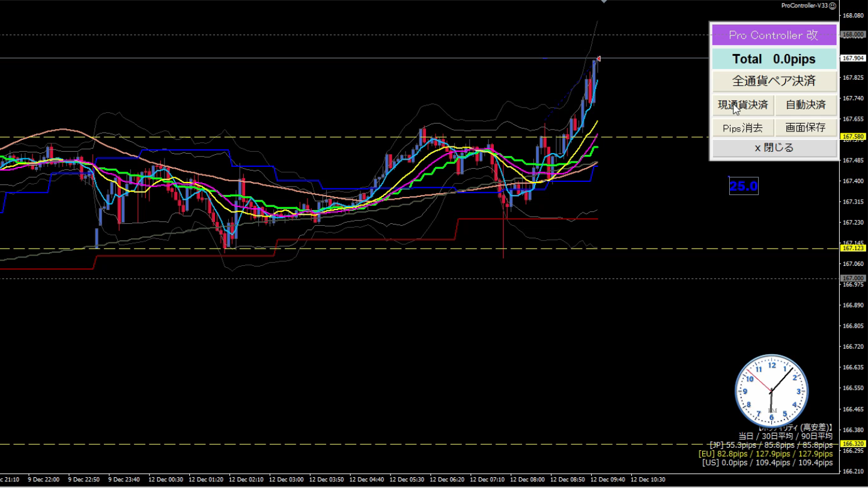Click the 9 Dec 22:00 time label

pos(44,480)
